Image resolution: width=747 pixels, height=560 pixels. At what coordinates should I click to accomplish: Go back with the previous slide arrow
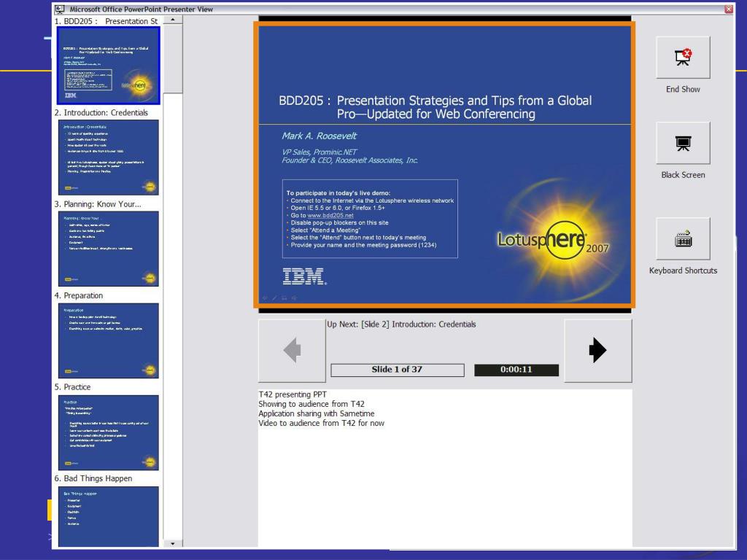292,351
